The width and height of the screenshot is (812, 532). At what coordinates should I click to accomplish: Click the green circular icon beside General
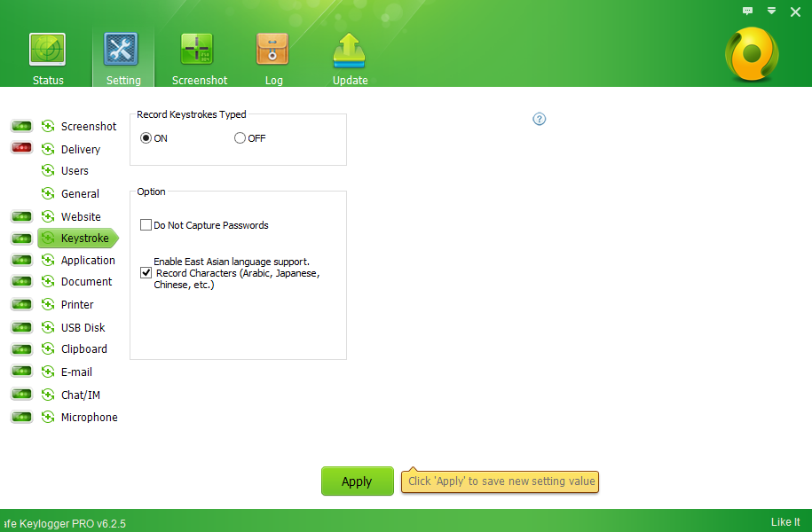tap(48, 193)
